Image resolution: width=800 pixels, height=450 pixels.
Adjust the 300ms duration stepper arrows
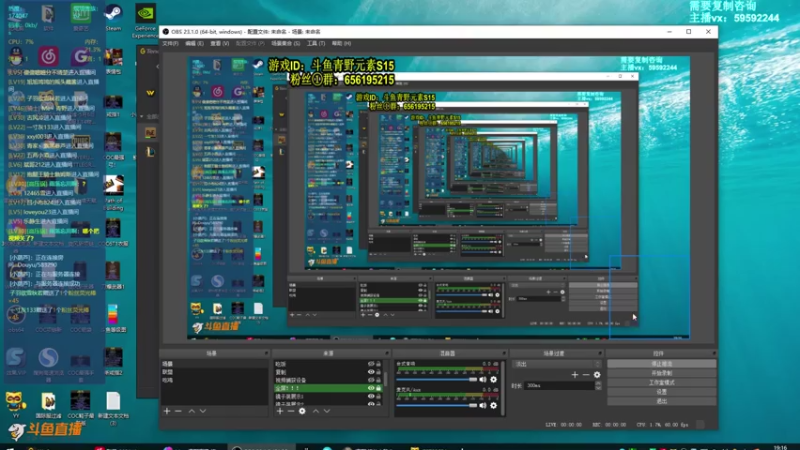(x=598, y=386)
